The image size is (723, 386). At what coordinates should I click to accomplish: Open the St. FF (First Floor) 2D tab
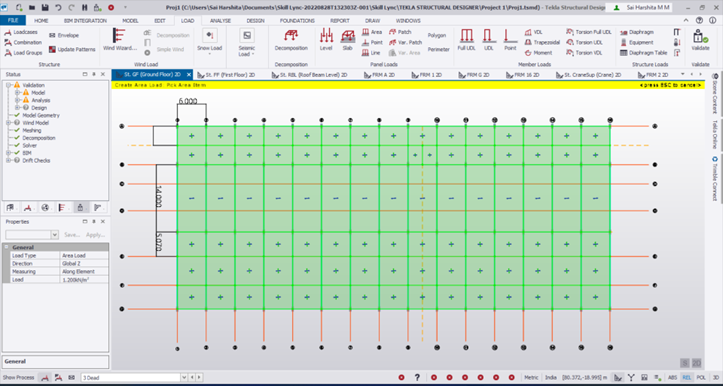tap(230, 74)
